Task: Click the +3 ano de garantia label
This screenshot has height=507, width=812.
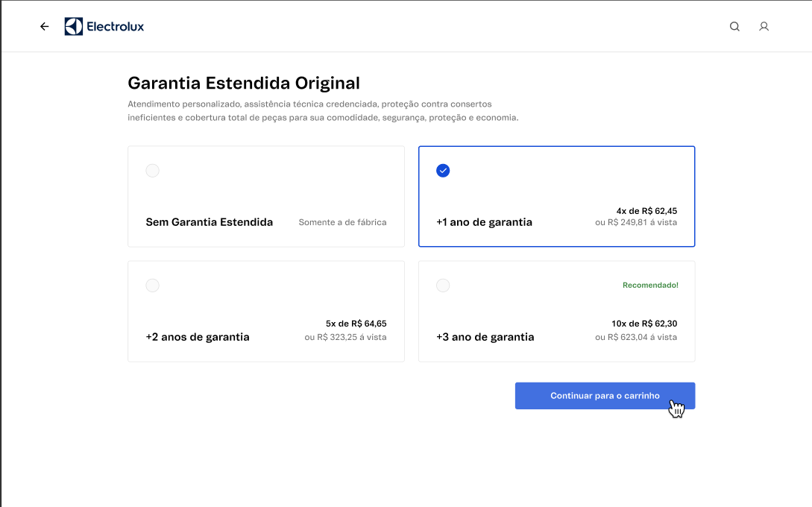Action: pyautogui.click(x=485, y=337)
